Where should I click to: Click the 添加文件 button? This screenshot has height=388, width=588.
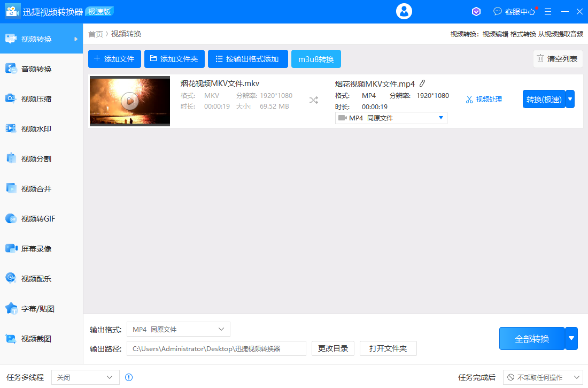pyautogui.click(x=114, y=59)
